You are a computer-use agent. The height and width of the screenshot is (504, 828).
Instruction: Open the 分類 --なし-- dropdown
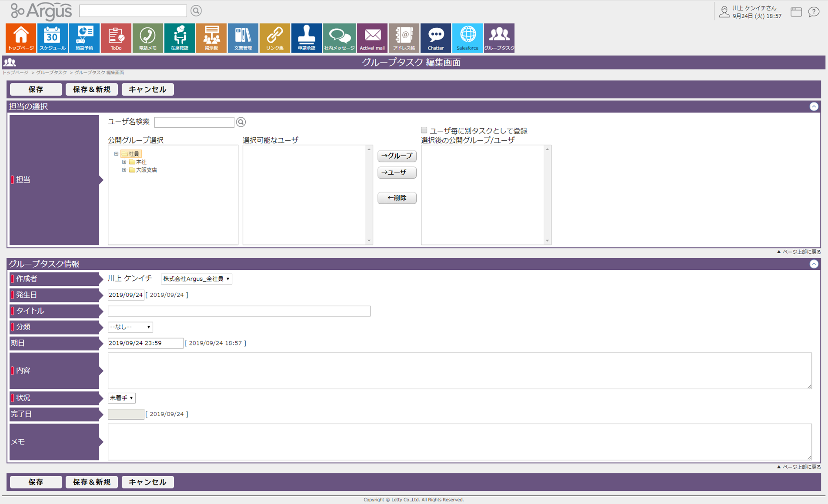[x=130, y=327]
